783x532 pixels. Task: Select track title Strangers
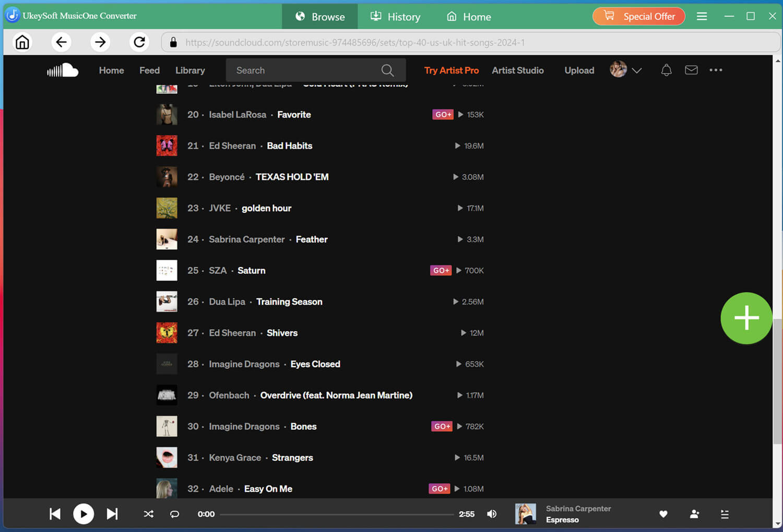click(292, 457)
